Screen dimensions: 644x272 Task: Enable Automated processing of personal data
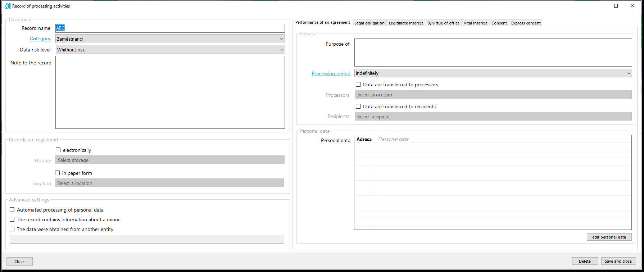tap(12, 210)
